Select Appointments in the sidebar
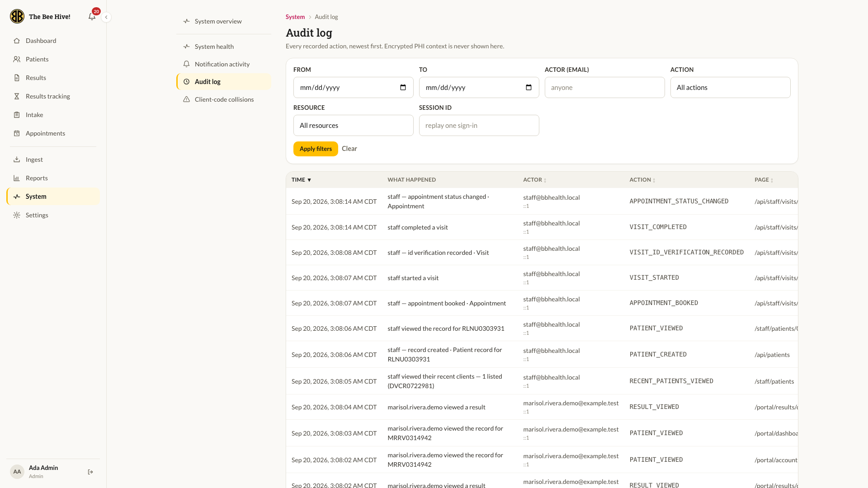Screen dimensions: 868x488 pos(53,133)
